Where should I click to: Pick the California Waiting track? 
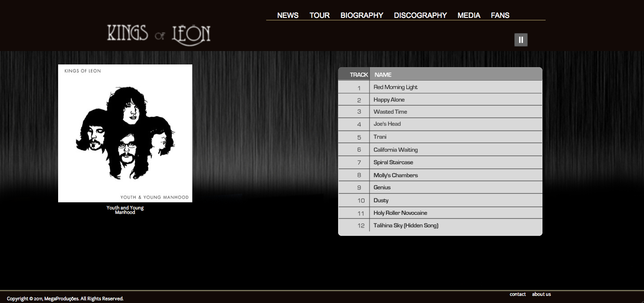396,150
